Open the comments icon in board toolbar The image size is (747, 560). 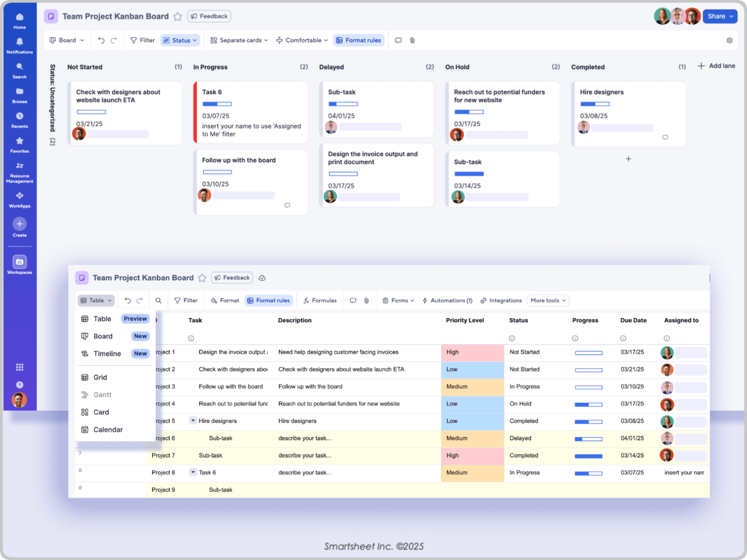(x=398, y=40)
